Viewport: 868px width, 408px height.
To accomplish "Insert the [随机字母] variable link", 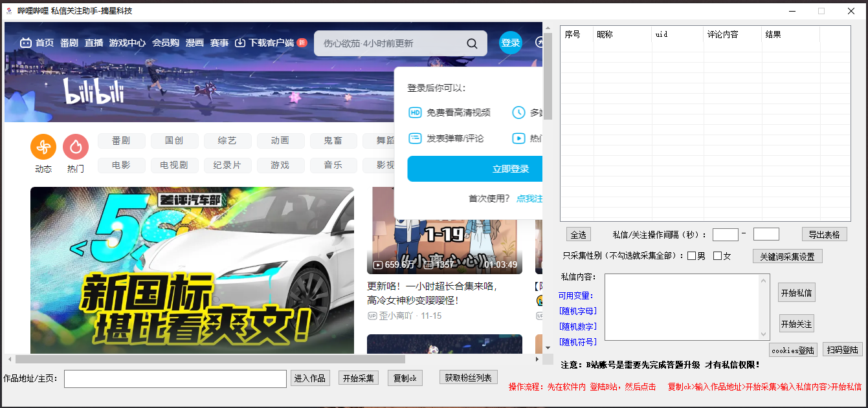I will (x=578, y=311).
